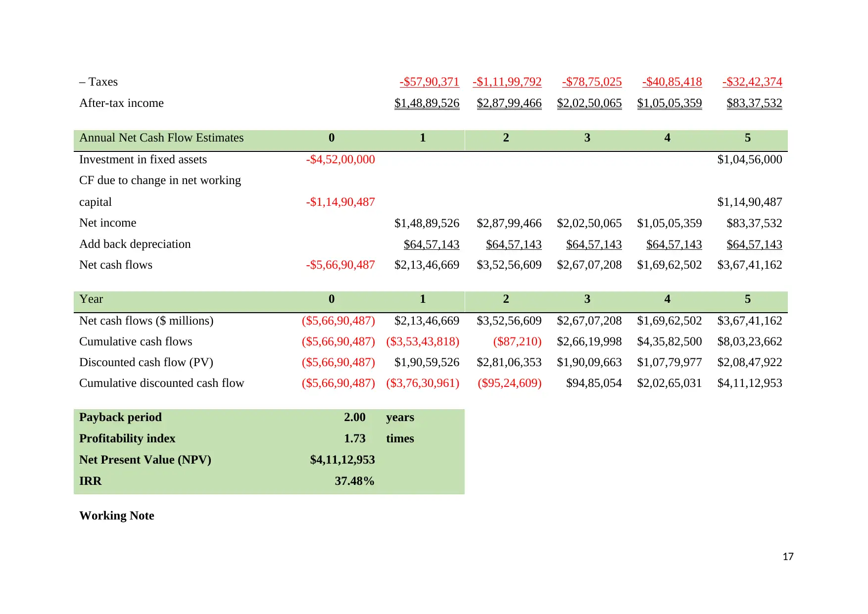Image resolution: width=868 pixels, height=614 pixels.
Task: Click the 'After-tax income' row label
Action: point(121,103)
